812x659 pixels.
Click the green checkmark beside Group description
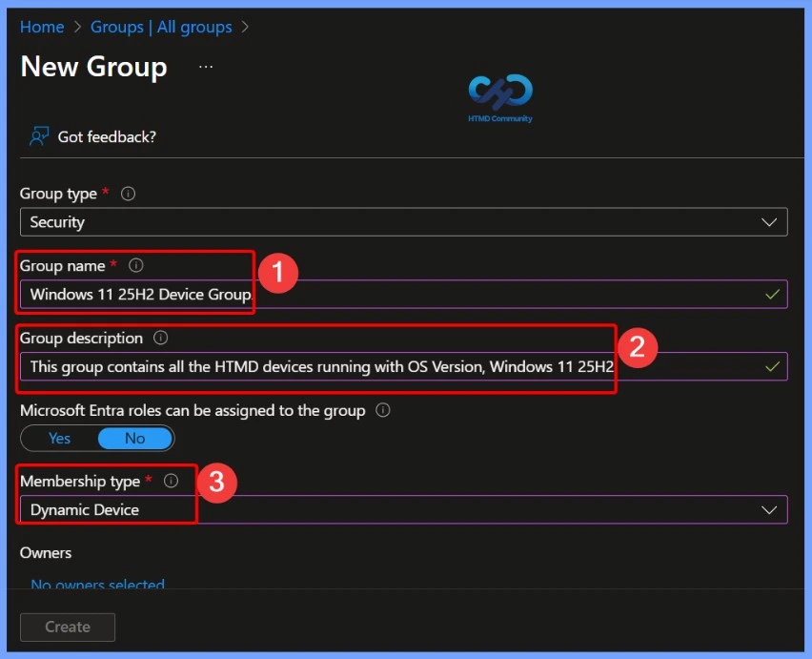pos(770,366)
